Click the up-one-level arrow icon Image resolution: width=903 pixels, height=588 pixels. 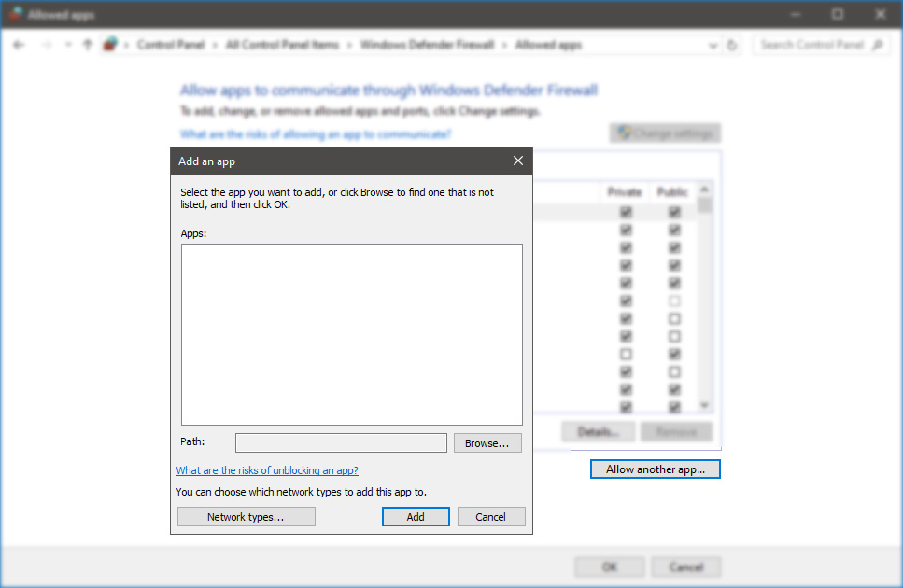pos(88,45)
